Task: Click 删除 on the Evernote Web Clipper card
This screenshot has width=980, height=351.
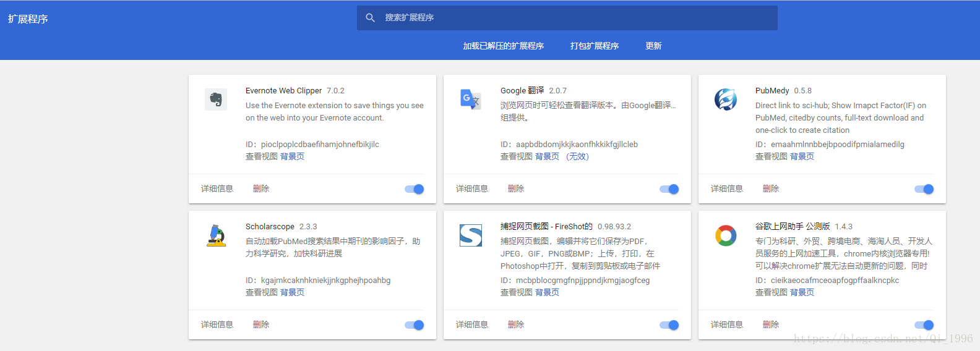Action: click(x=261, y=188)
